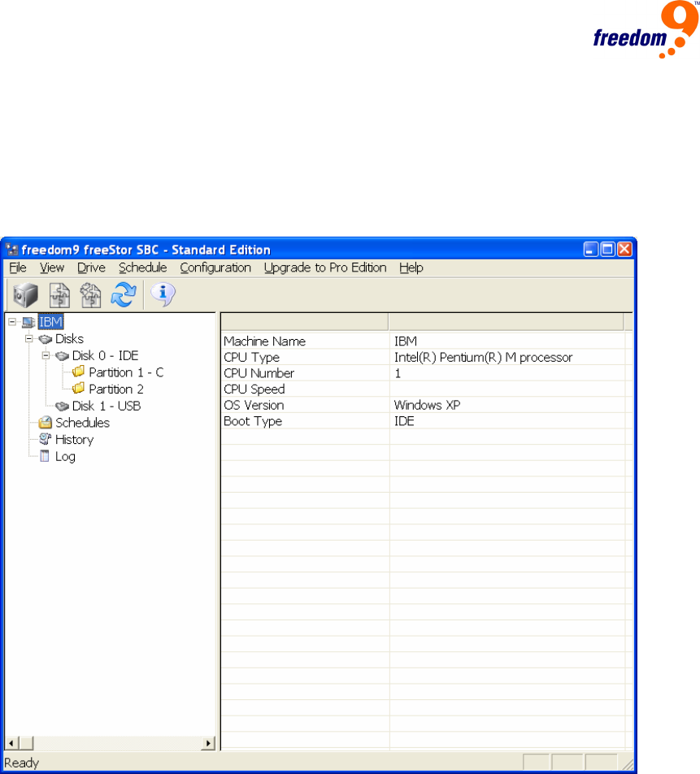Click the tree pane's left scroll arrow
Screen dimensions: 700x774
pos(11,743)
